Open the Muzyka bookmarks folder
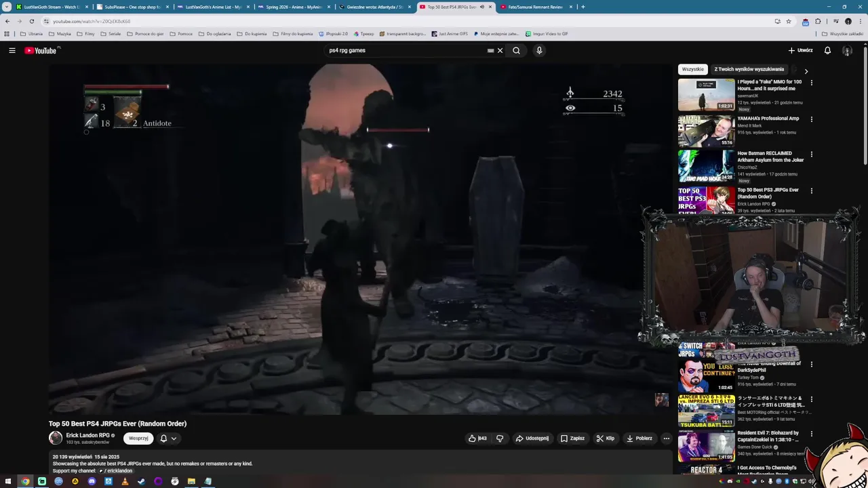The width and height of the screenshot is (868, 488). (x=60, y=33)
